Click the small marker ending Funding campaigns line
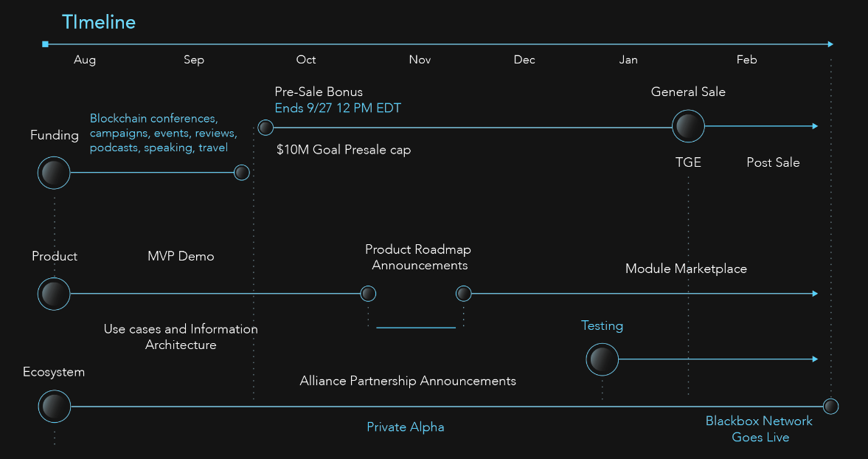Viewport: 868px width, 459px height. (241, 173)
